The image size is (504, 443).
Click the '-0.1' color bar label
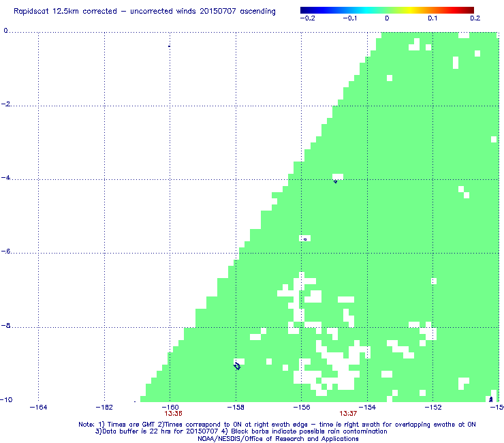pyautogui.click(x=349, y=18)
